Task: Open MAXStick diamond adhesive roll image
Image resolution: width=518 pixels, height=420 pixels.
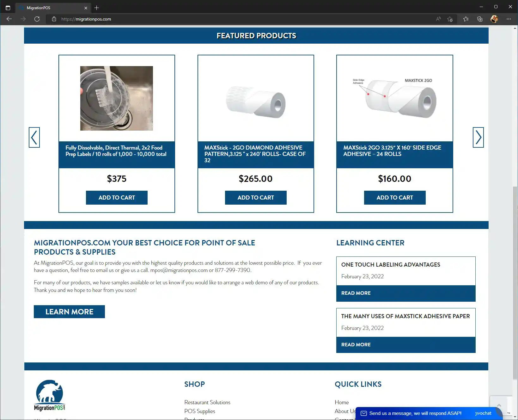Action: [256, 102]
